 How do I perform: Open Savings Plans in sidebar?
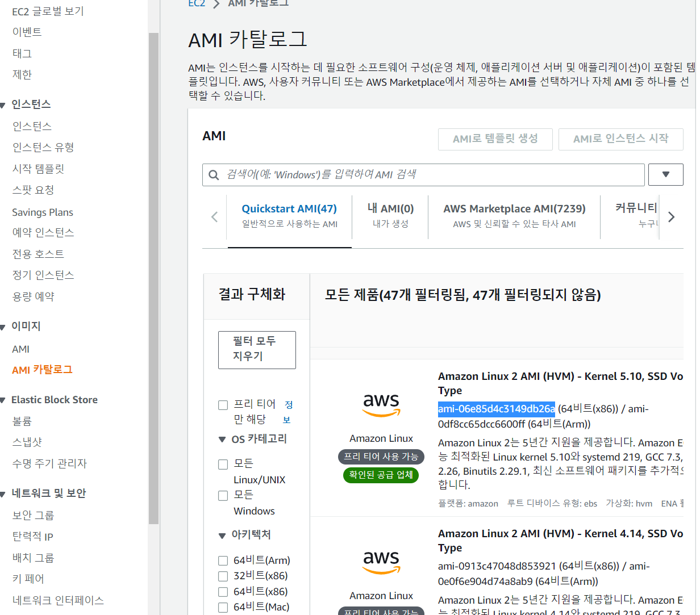[43, 212]
